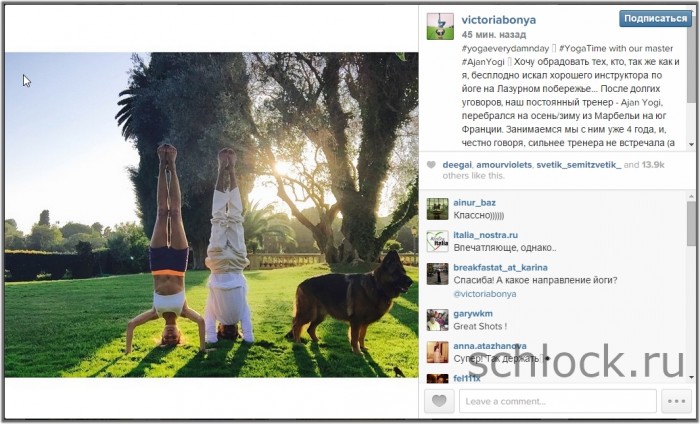Open the yoga headstand photo

212,215
